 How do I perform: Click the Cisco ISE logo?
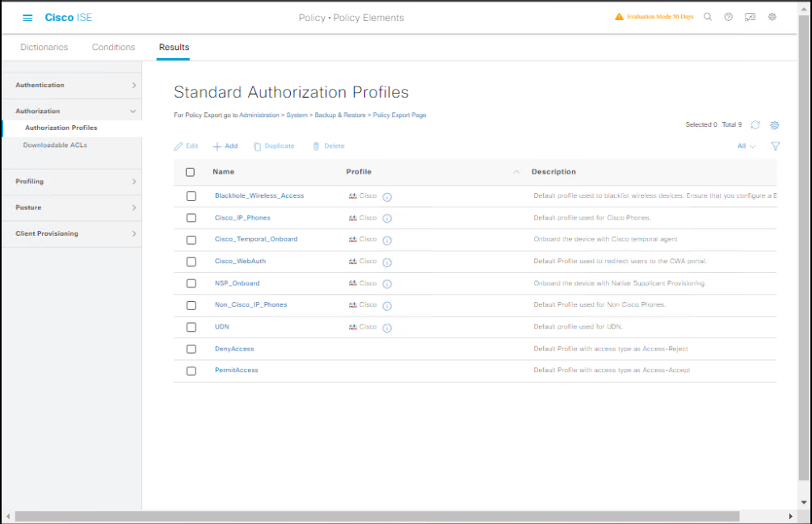click(69, 18)
